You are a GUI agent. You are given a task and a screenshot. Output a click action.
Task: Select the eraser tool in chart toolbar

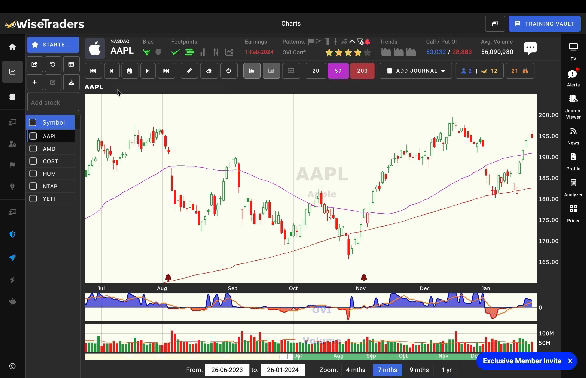point(209,71)
